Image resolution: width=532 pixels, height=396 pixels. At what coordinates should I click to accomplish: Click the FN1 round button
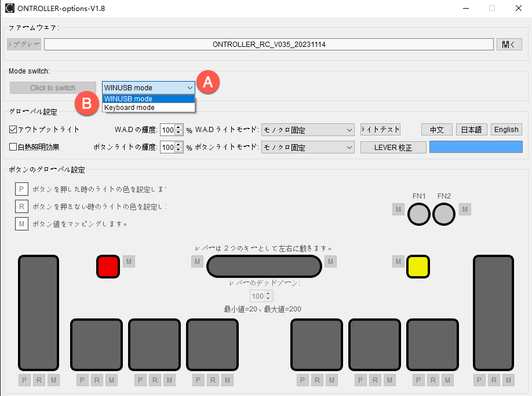point(418,214)
